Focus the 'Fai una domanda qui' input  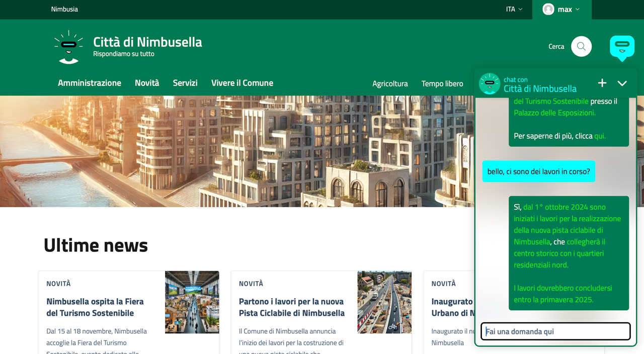555,331
